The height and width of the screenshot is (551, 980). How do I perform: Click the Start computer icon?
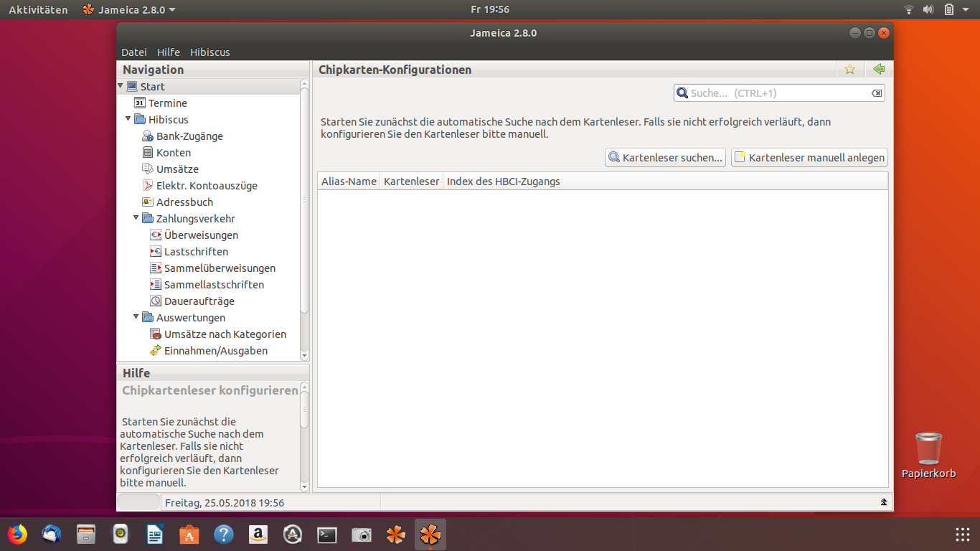pos(132,87)
